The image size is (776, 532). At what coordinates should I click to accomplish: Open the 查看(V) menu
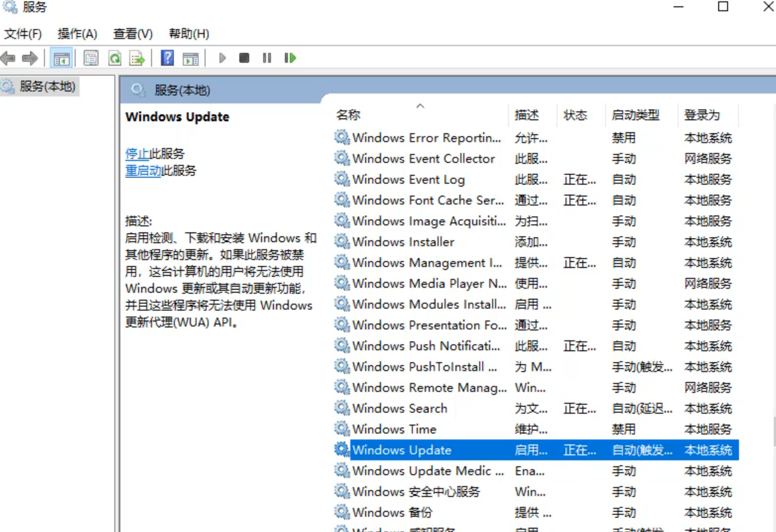coord(131,33)
